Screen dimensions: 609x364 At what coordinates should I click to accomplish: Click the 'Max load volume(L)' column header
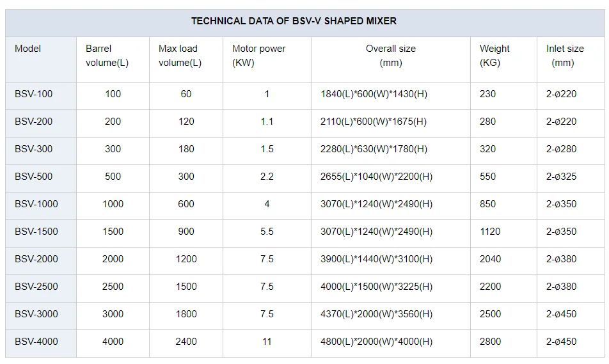(x=180, y=56)
